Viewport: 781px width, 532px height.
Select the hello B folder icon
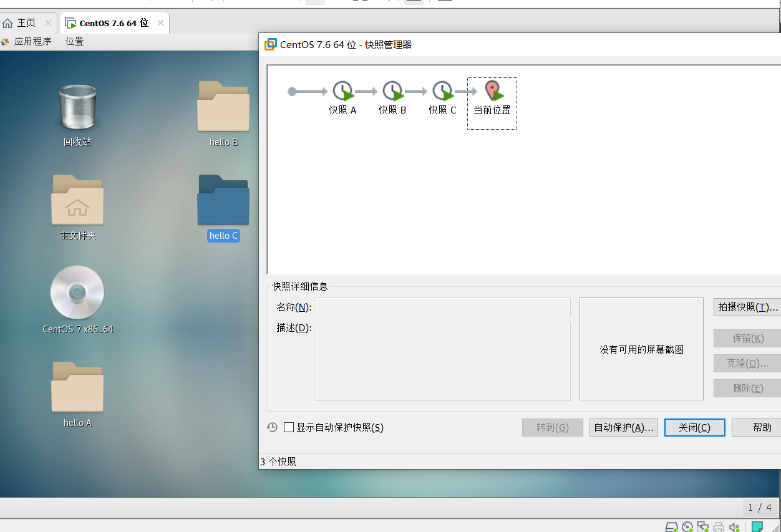coord(223,106)
